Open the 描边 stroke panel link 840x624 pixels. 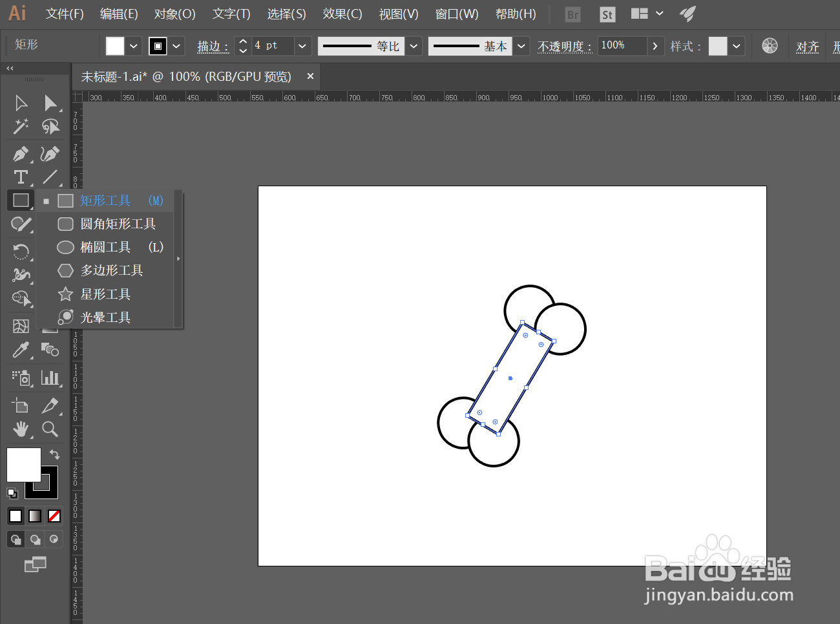click(213, 47)
